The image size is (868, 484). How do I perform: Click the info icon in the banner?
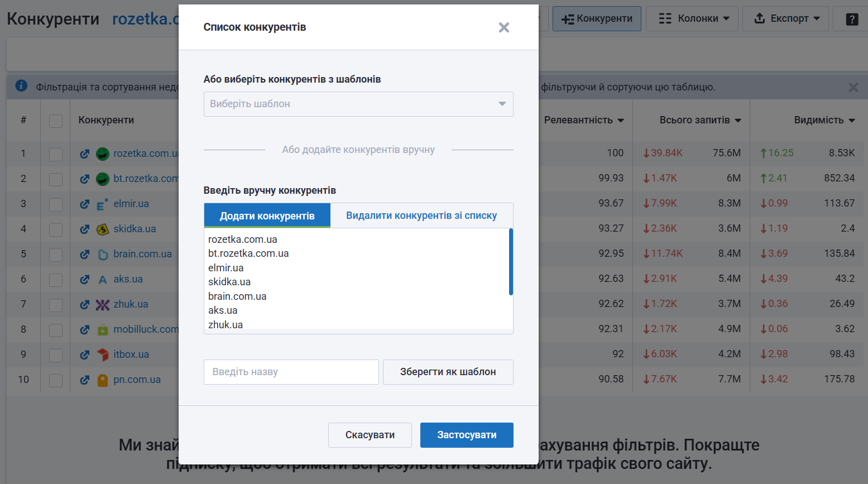pyautogui.click(x=21, y=86)
